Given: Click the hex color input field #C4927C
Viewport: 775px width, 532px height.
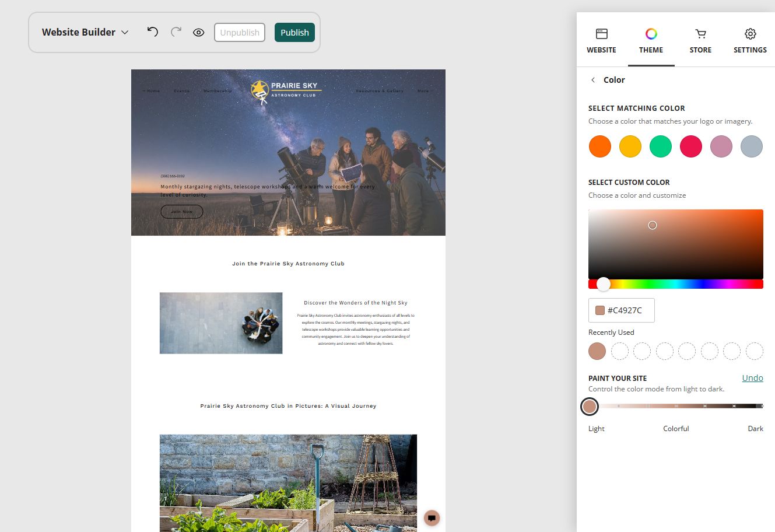Looking at the screenshot, I should (x=622, y=310).
